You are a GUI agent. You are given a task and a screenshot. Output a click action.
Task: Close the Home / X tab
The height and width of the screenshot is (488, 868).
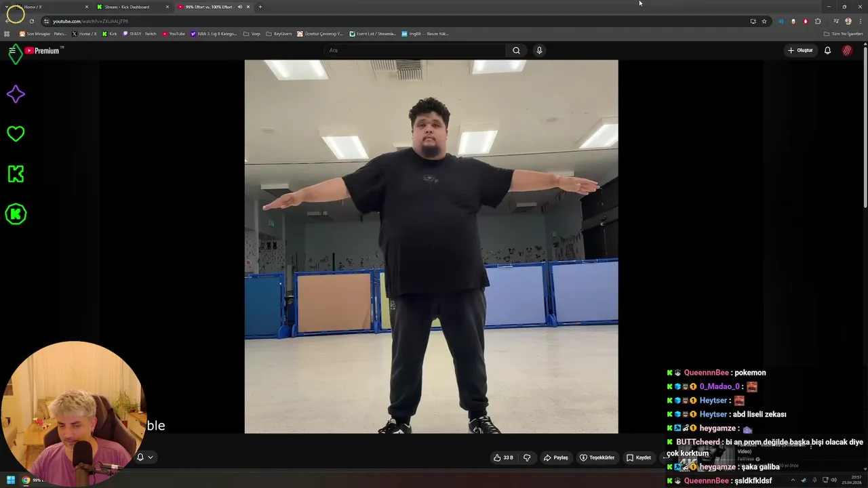click(87, 7)
